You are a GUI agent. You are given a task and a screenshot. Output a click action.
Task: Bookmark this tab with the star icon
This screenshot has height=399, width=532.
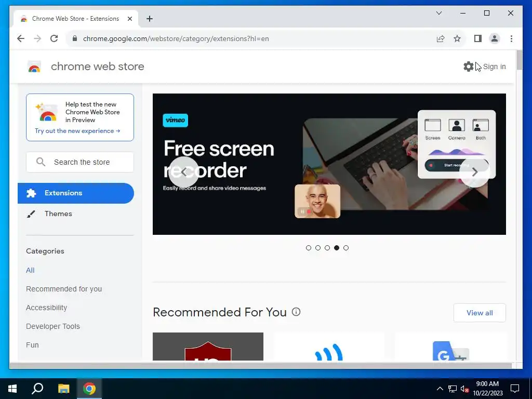457,38
